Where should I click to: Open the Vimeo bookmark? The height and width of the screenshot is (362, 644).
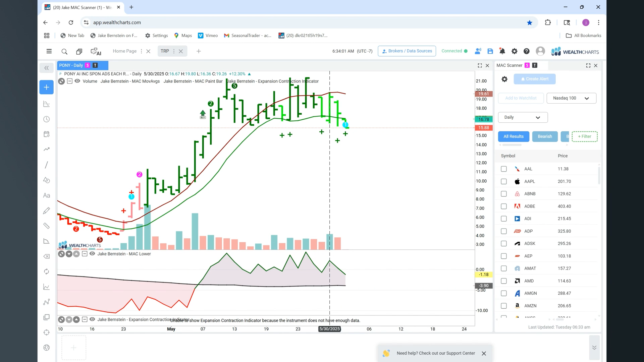[208, 36]
